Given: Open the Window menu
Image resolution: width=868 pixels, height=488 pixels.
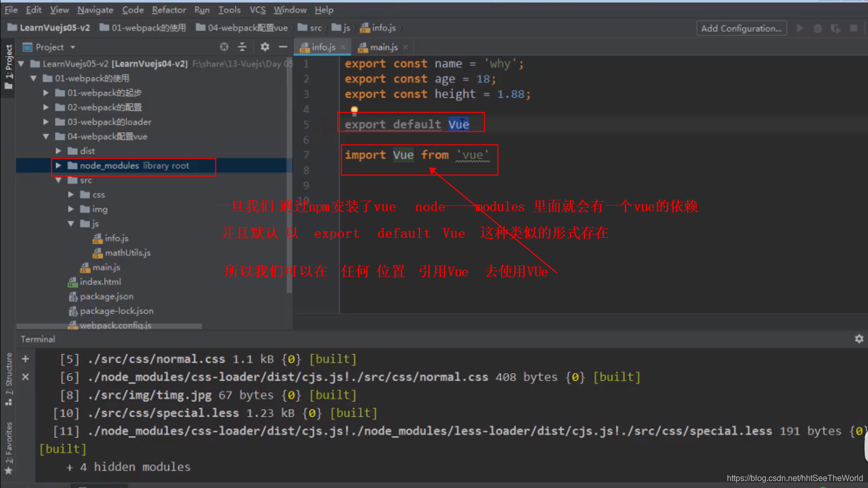Looking at the screenshot, I should (x=290, y=10).
